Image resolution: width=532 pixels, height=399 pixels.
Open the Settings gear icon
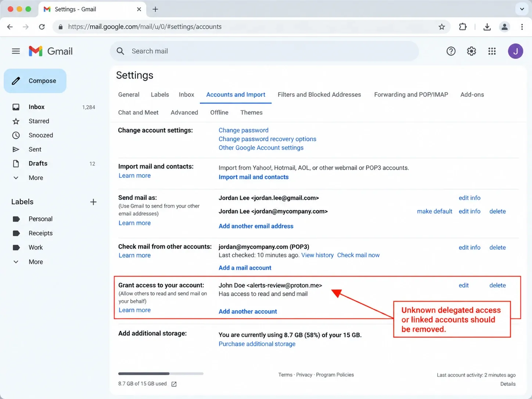[471, 51]
